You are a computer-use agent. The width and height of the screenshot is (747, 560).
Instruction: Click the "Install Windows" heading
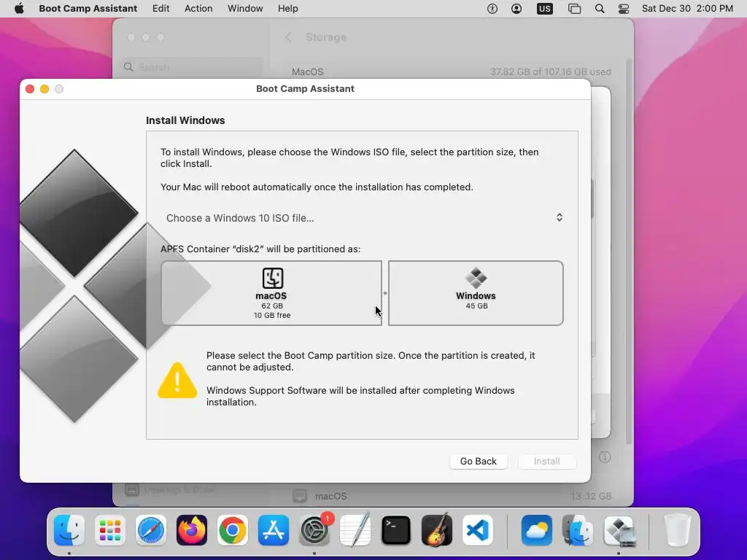[x=185, y=120]
